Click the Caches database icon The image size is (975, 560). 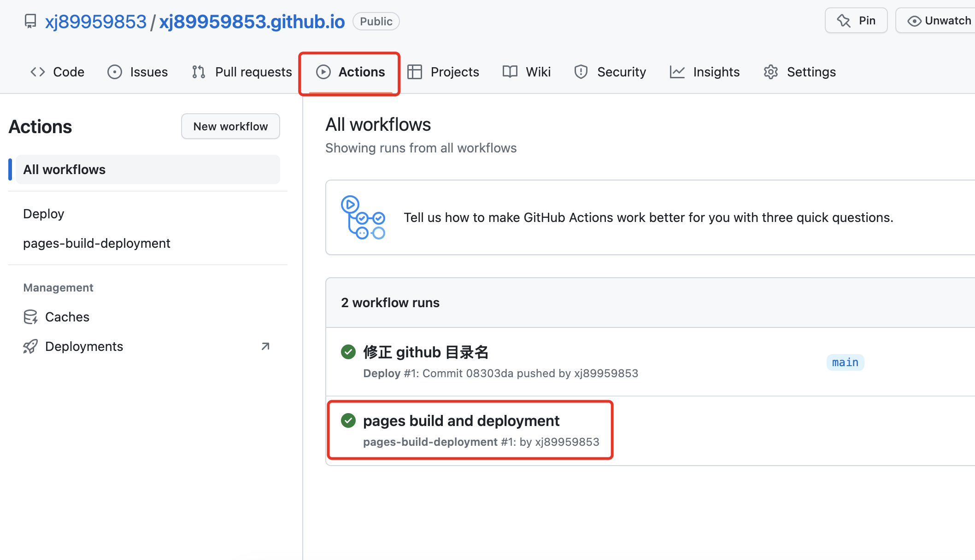tap(30, 317)
